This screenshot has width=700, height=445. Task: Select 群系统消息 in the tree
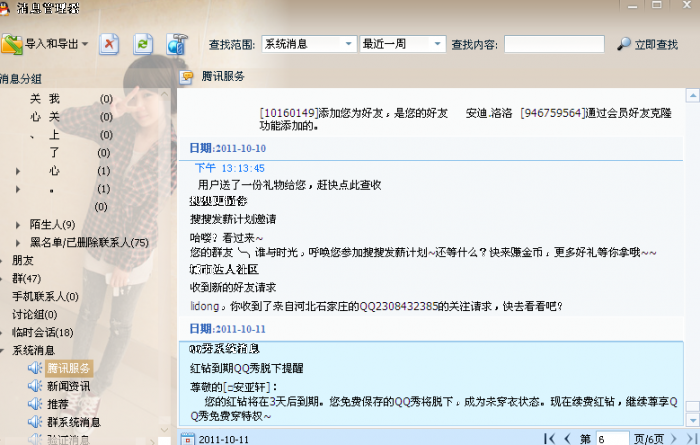click(74, 422)
